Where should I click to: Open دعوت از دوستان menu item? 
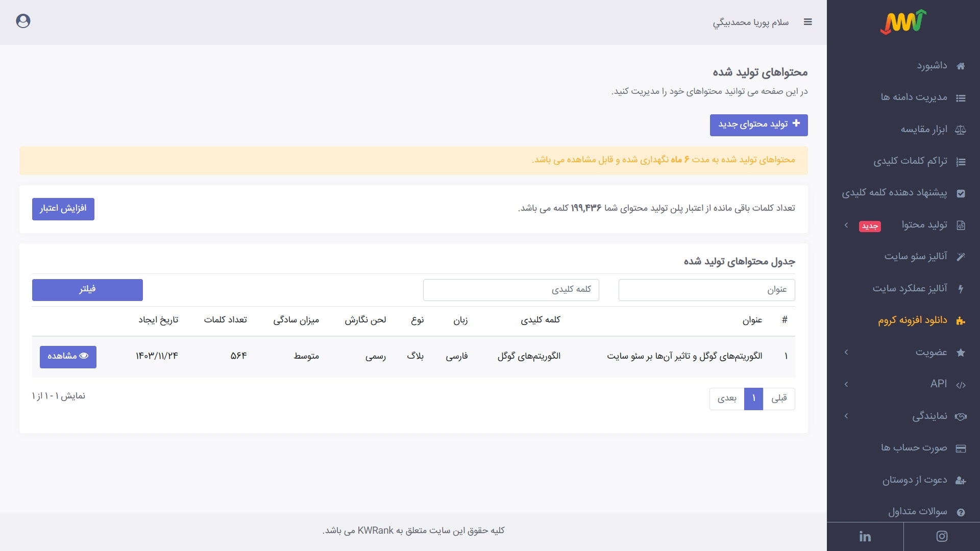click(x=915, y=480)
